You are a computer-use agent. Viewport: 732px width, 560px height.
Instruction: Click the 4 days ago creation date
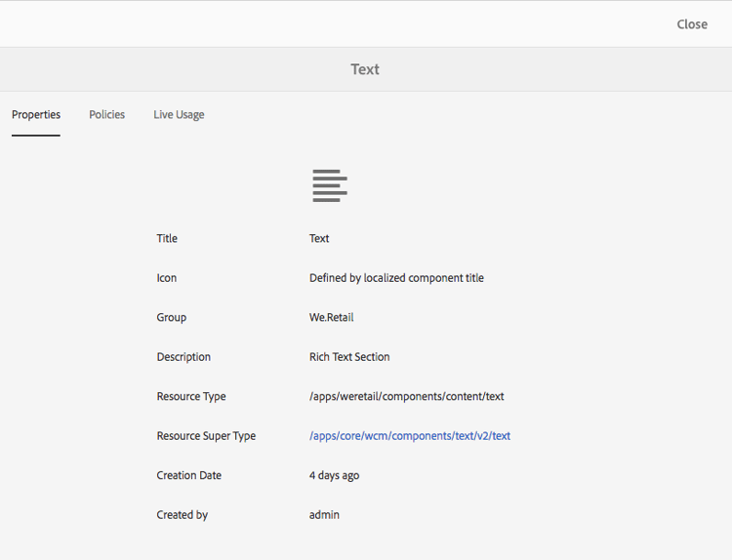point(334,475)
